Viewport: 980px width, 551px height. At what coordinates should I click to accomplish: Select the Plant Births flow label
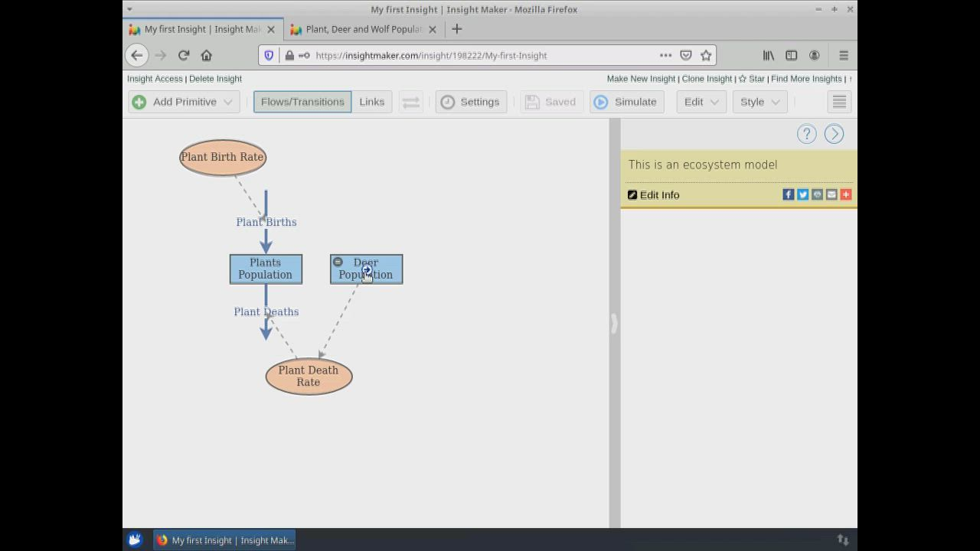266,222
